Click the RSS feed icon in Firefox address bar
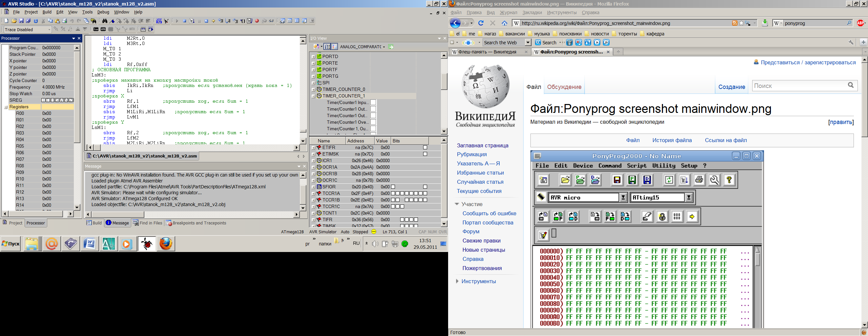This screenshot has width=868, height=336. click(x=734, y=23)
